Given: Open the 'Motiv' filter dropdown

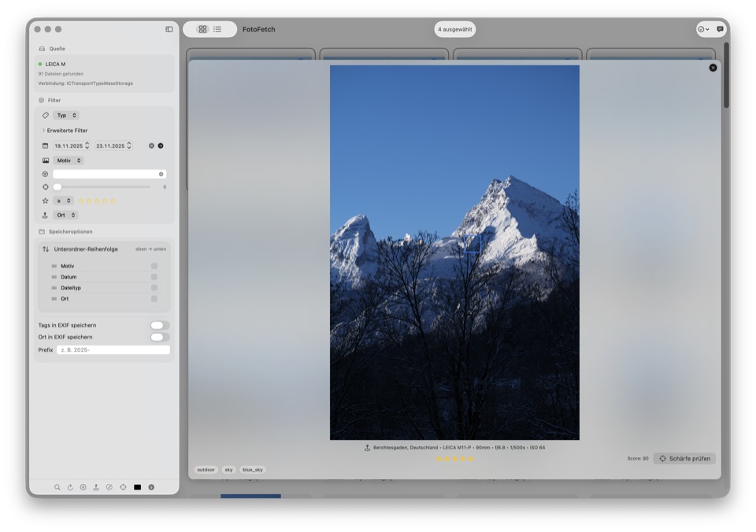Looking at the screenshot, I should (69, 161).
